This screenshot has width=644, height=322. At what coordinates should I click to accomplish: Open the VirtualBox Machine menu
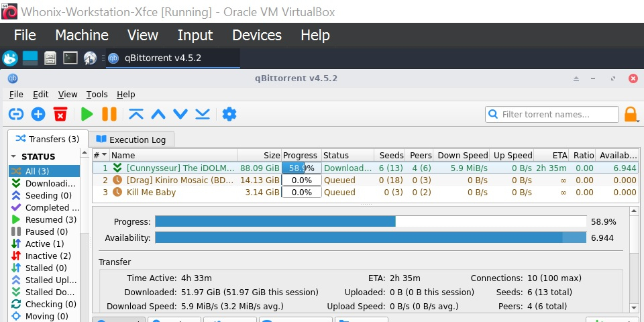(x=82, y=36)
